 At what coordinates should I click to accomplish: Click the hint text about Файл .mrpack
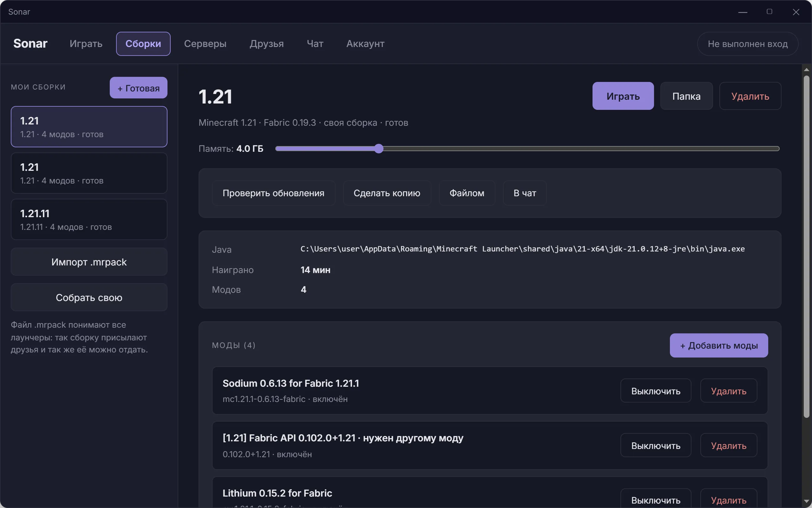pos(79,337)
